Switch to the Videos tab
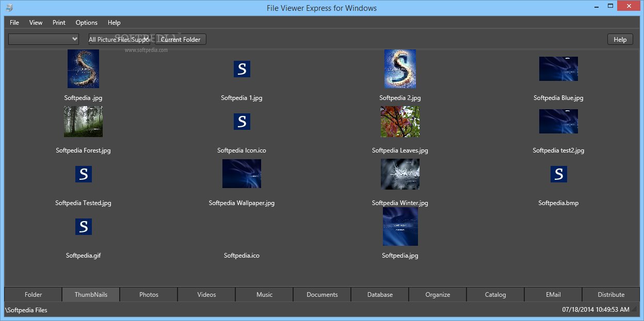The height and width of the screenshot is (321, 644). coord(207,295)
